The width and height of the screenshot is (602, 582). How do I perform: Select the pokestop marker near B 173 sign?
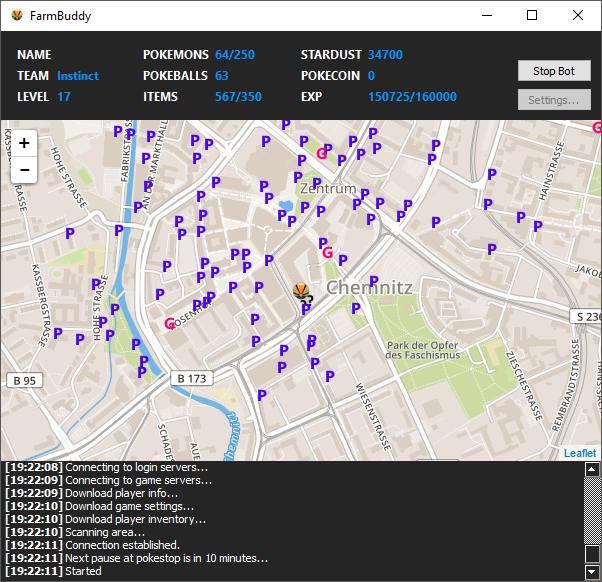point(143,371)
